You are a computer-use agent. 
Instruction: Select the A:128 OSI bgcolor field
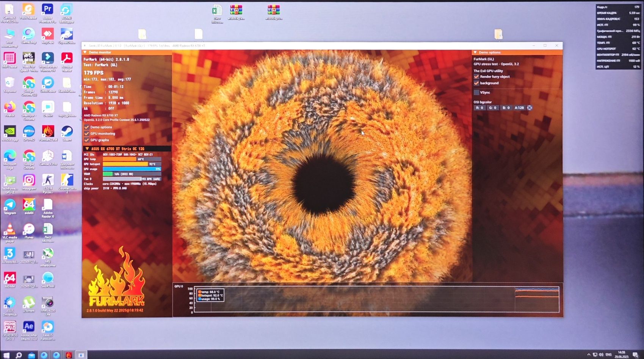coord(519,108)
